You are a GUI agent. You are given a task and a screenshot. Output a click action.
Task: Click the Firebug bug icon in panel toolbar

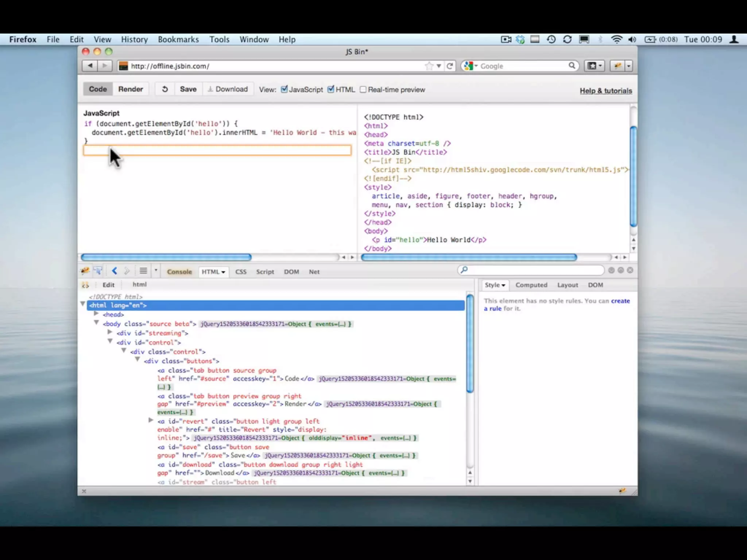[x=85, y=271]
